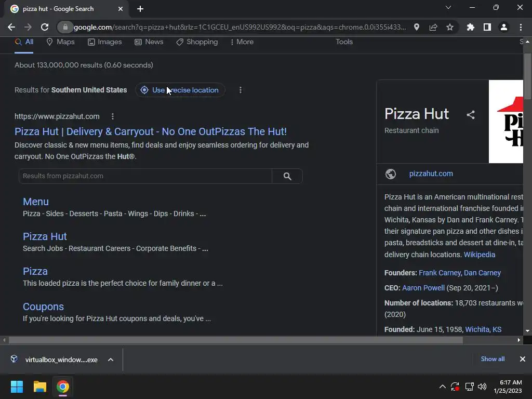The image size is (532, 399).
Task: Open the Extensions puzzle icon
Action: tap(471, 27)
